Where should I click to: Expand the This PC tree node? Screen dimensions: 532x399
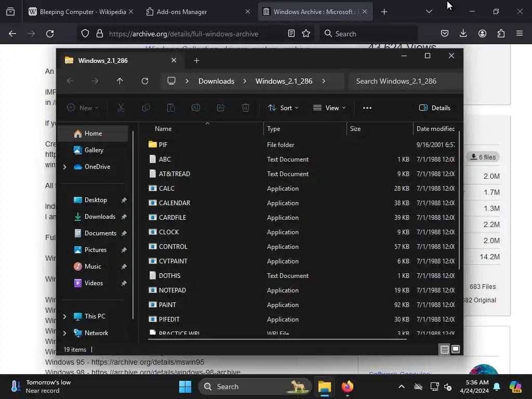(64, 316)
